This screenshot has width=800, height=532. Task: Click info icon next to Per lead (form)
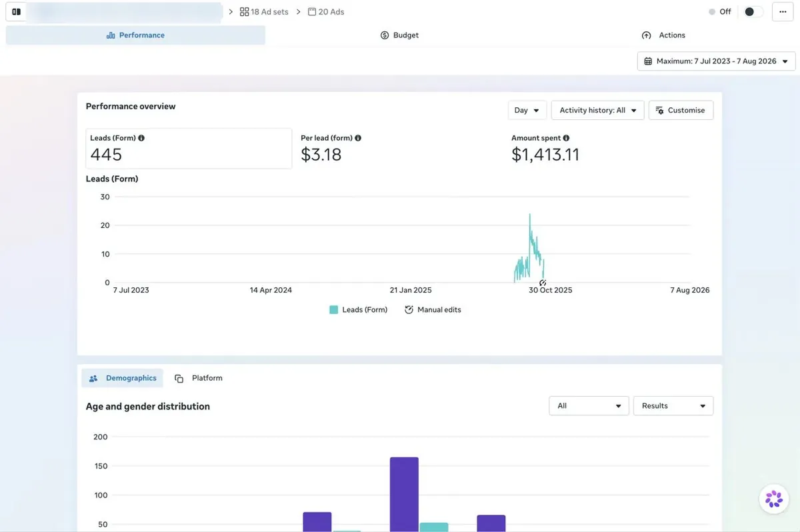358,138
